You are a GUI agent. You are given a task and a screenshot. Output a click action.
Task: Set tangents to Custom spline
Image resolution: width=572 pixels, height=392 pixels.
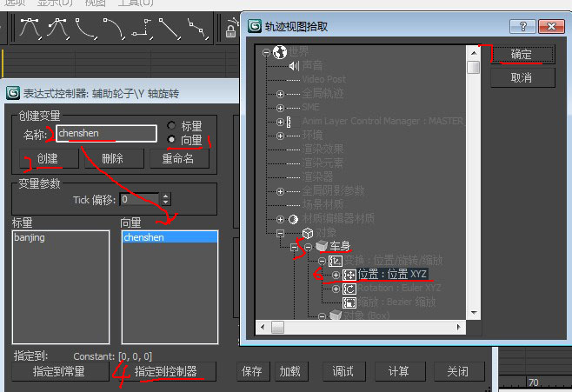58,29
